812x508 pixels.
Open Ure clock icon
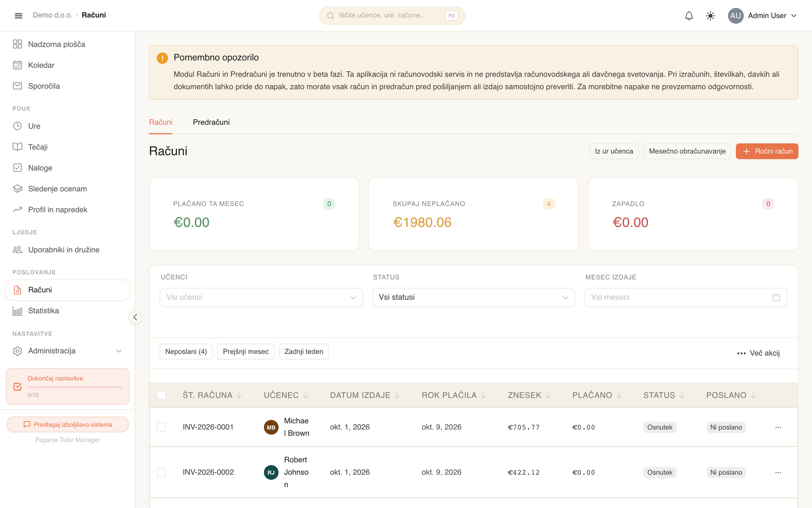pos(17,126)
